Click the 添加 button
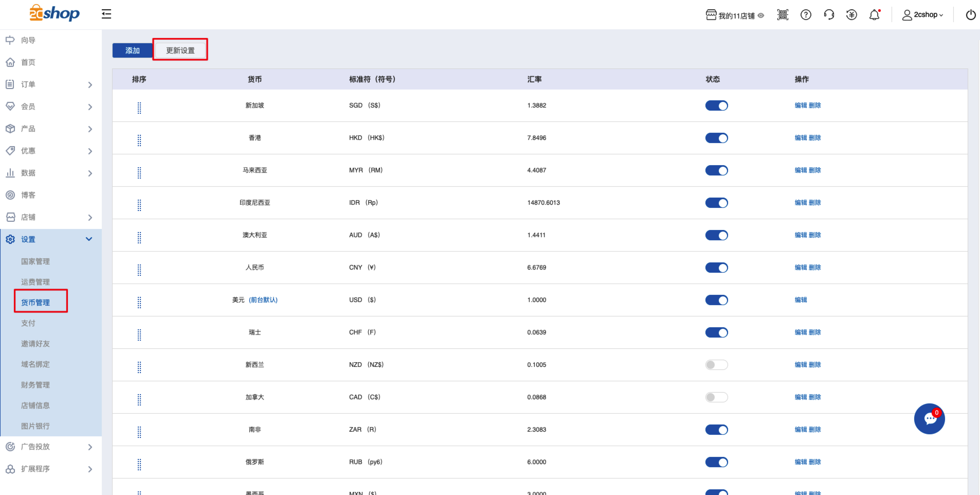The width and height of the screenshot is (980, 495). click(x=132, y=50)
